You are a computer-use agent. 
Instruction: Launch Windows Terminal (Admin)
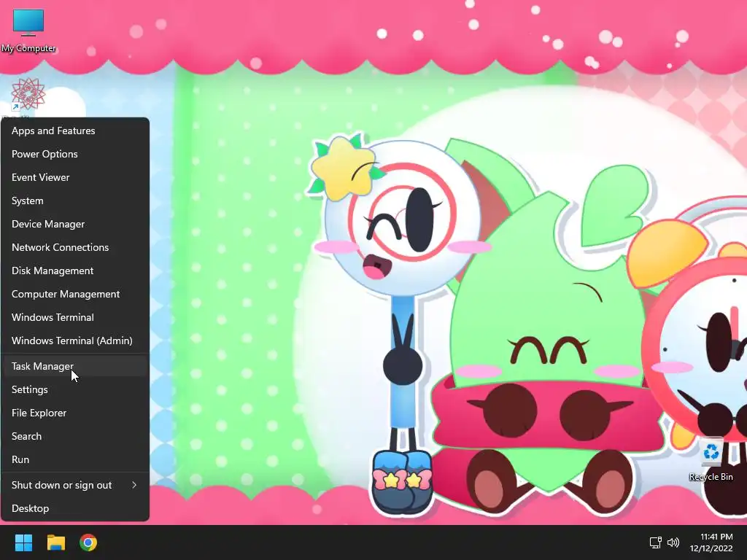pos(75,341)
